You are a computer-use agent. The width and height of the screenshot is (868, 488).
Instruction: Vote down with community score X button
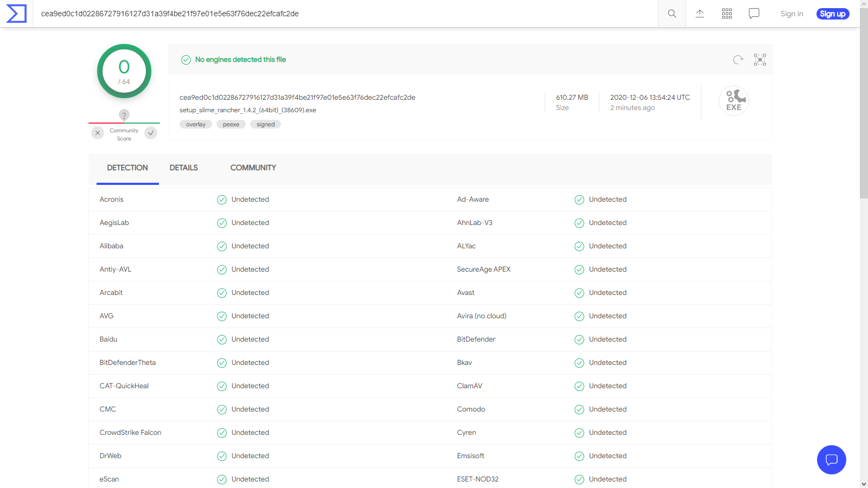tap(98, 133)
